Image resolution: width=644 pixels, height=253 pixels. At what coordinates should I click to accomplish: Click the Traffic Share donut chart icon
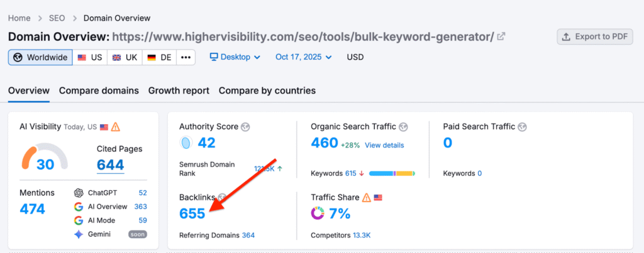[x=318, y=213]
